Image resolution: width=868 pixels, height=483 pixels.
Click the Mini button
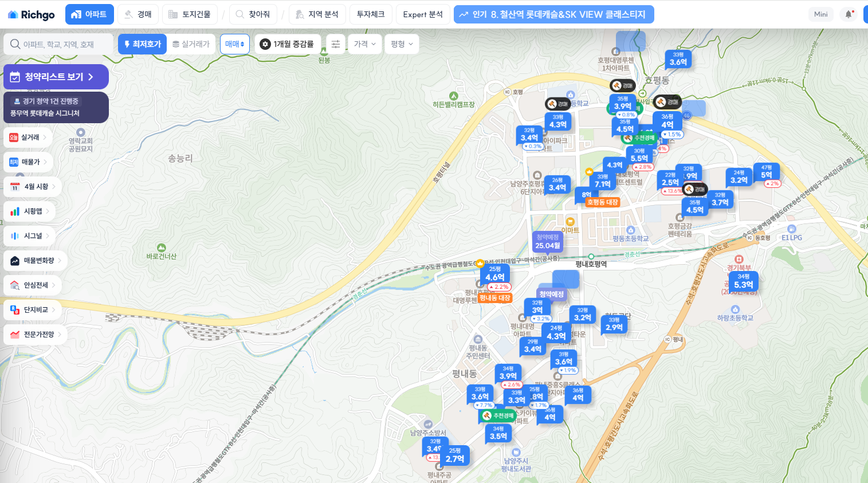pos(821,14)
